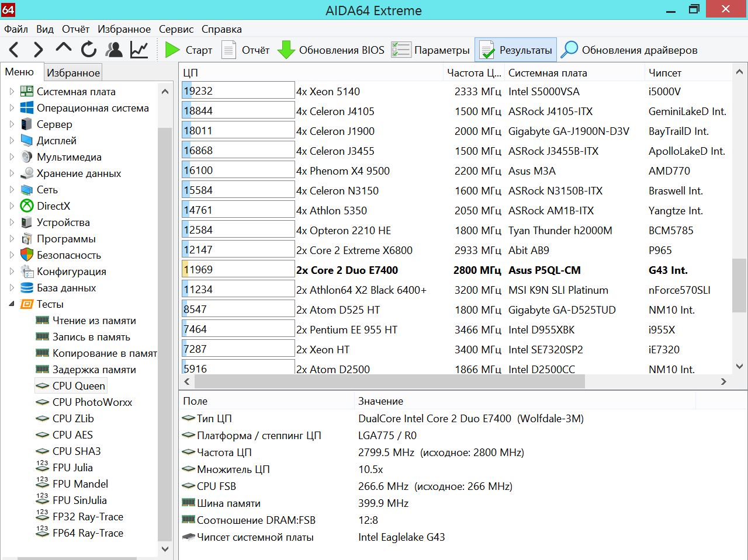Click the up-level arrow toolbar icon
Image resolution: width=748 pixels, height=560 pixels.
click(x=63, y=49)
